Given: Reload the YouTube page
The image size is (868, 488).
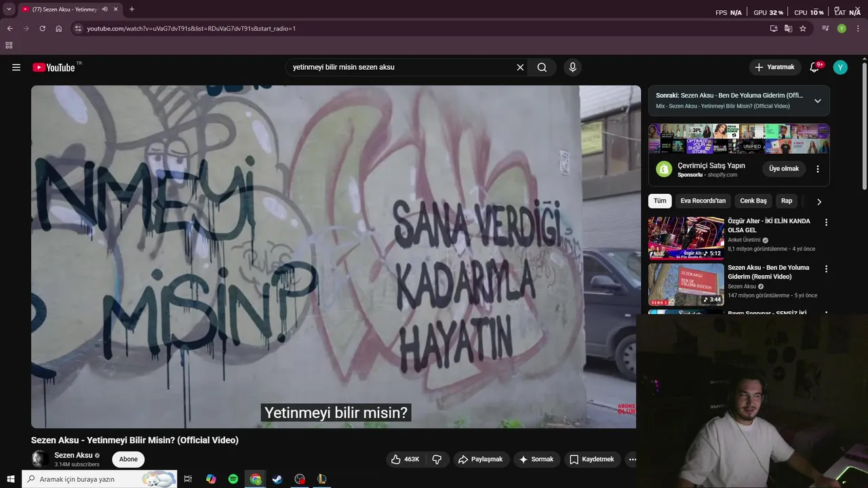Looking at the screenshot, I should (x=42, y=28).
